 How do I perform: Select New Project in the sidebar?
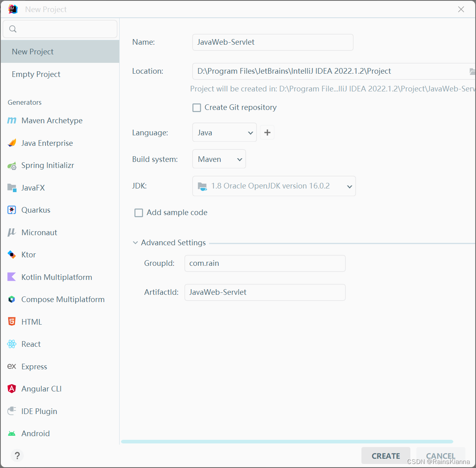pyautogui.click(x=60, y=52)
